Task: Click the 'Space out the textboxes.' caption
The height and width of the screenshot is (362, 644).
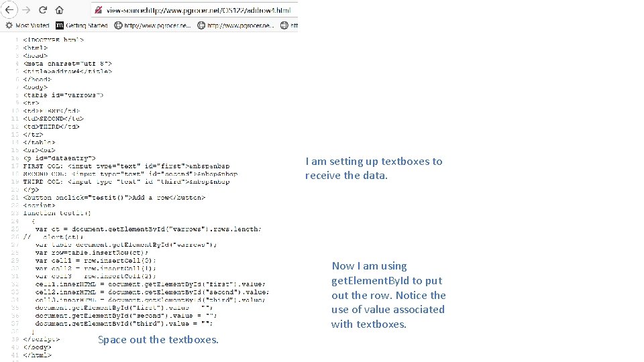Action: (158, 339)
